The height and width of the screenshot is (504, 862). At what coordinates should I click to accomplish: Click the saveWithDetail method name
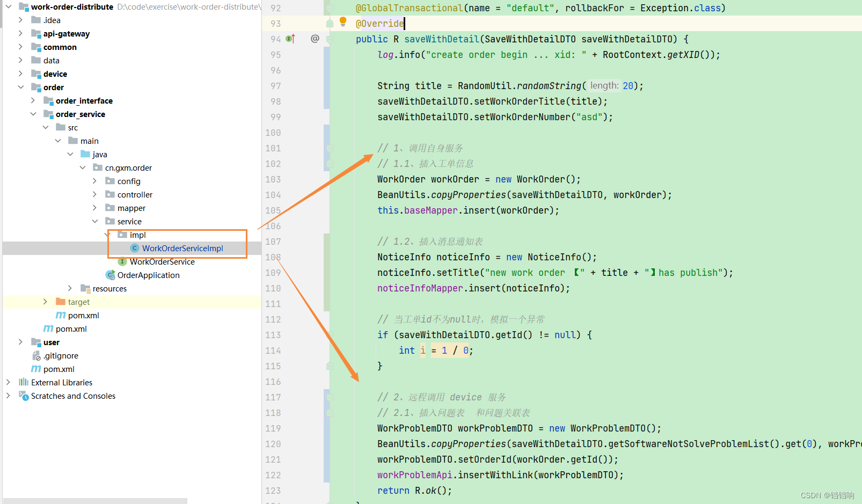pyautogui.click(x=442, y=39)
